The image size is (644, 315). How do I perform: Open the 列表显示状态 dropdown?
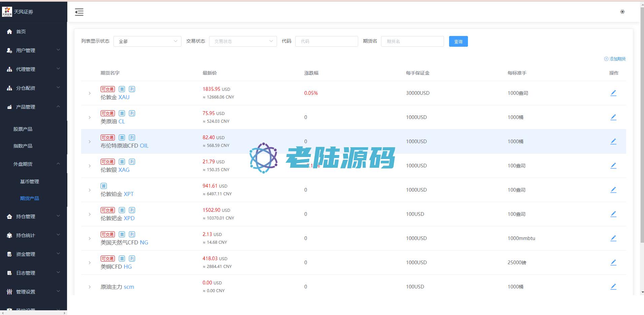(x=147, y=41)
